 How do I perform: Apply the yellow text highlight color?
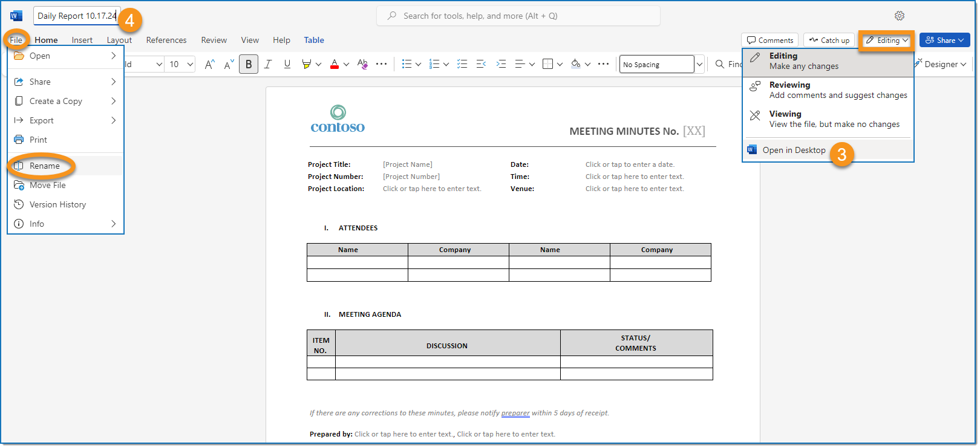[x=307, y=64]
